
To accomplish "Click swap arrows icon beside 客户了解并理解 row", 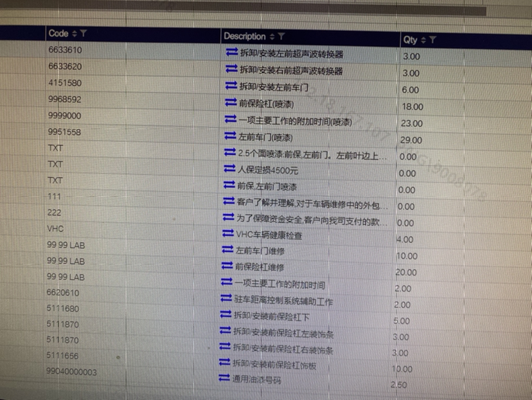I will (229, 201).
